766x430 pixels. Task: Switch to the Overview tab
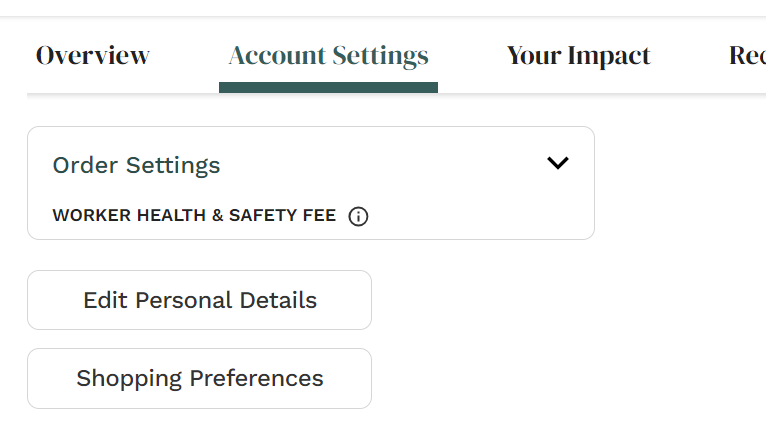93,55
